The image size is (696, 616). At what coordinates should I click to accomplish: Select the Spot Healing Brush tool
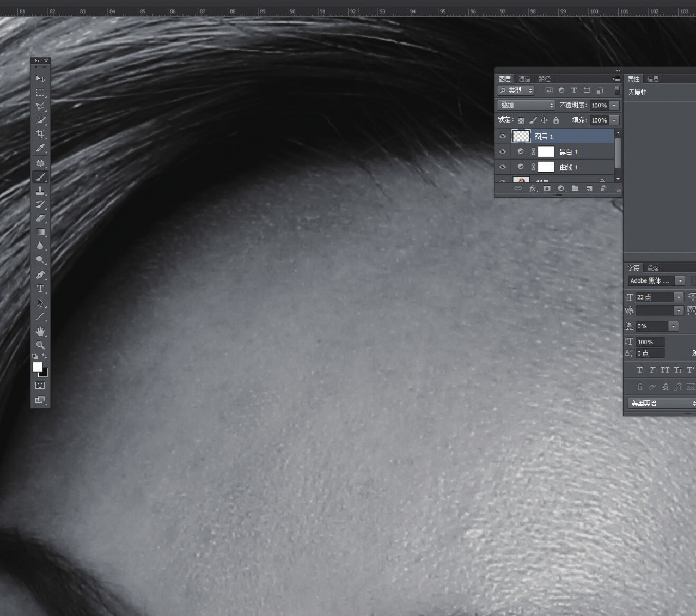pos(40,163)
